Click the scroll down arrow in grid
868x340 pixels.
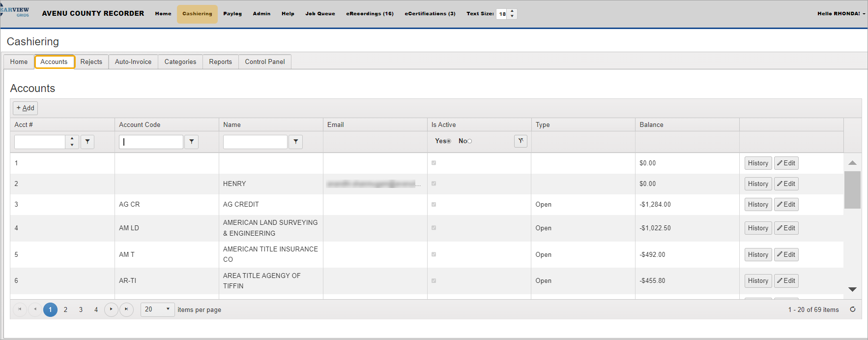852,289
